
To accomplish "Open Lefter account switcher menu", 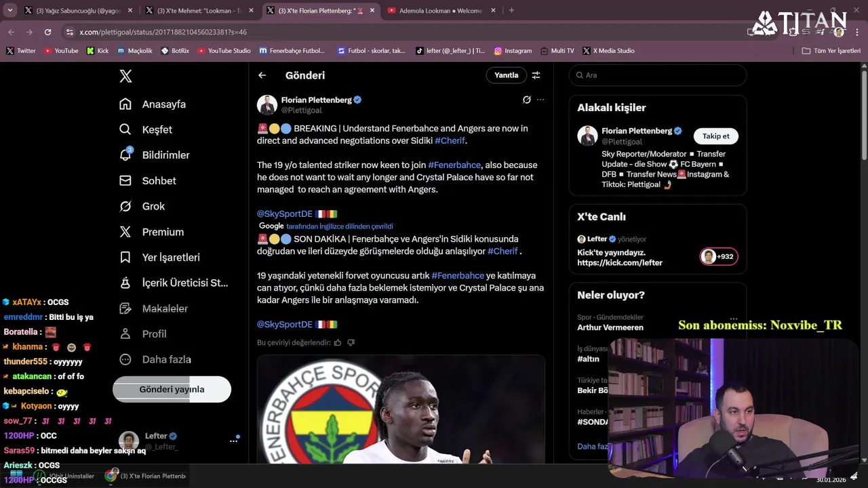I will point(233,441).
